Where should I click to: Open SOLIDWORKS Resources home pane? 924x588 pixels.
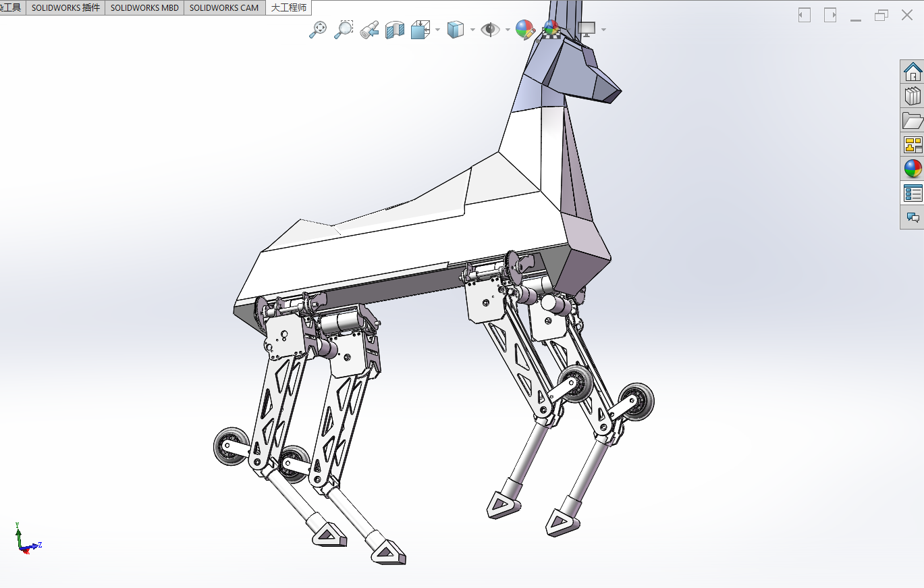[913, 72]
